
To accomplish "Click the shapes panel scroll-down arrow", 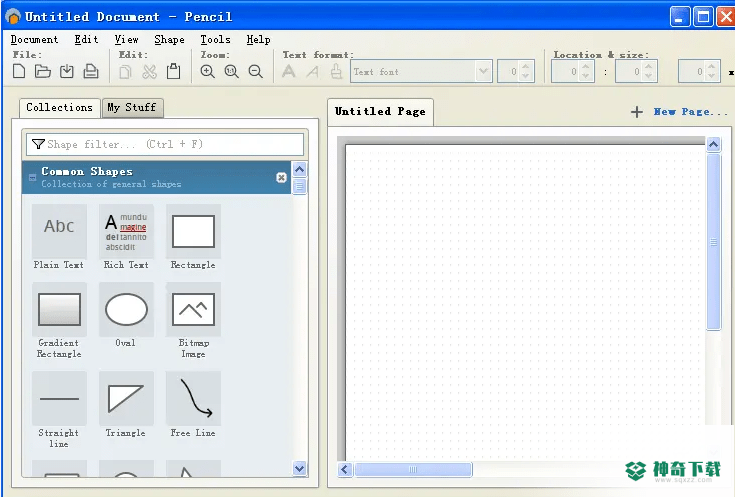I will (x=300, y=468).
